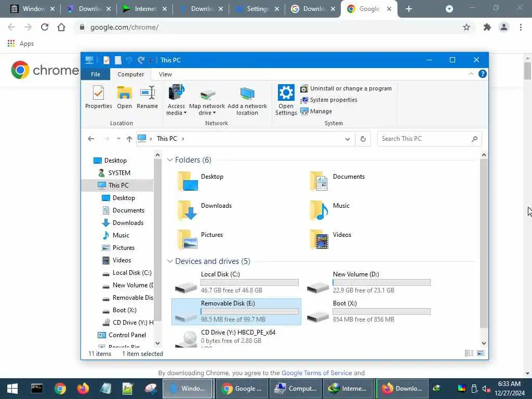Open Downloads in the navigation pane
The width and height of the screenshot is (532, 399).
coord(128,223)
